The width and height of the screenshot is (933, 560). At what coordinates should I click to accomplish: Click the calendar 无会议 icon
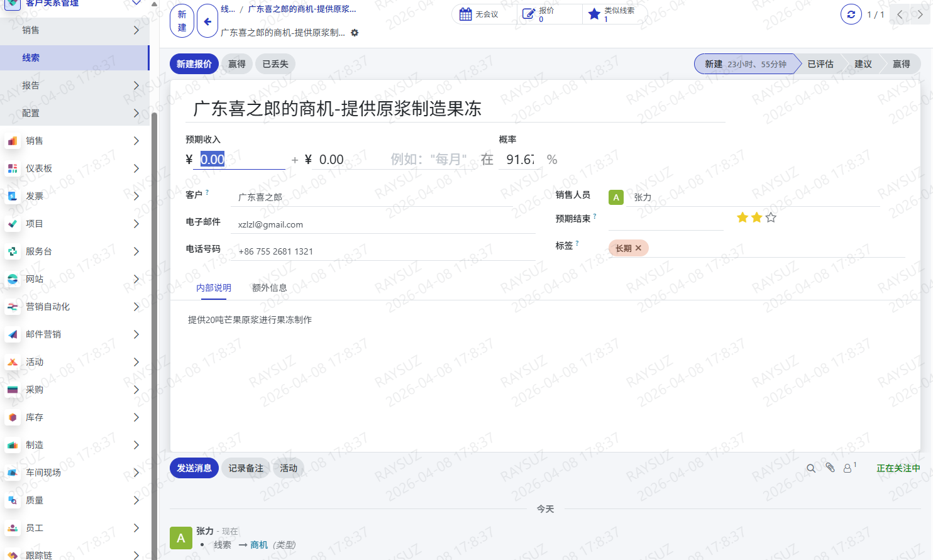(465, 14)
